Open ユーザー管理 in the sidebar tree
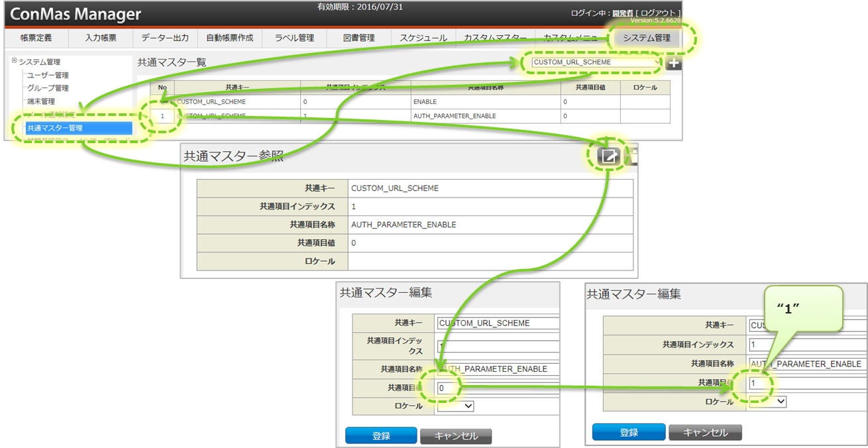This screenshot has width=868, height=448. 48,76
